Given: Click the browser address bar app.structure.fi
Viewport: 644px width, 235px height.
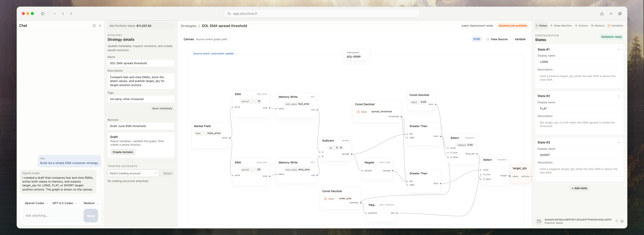Looking at the screenshot, I should (322, 14).
